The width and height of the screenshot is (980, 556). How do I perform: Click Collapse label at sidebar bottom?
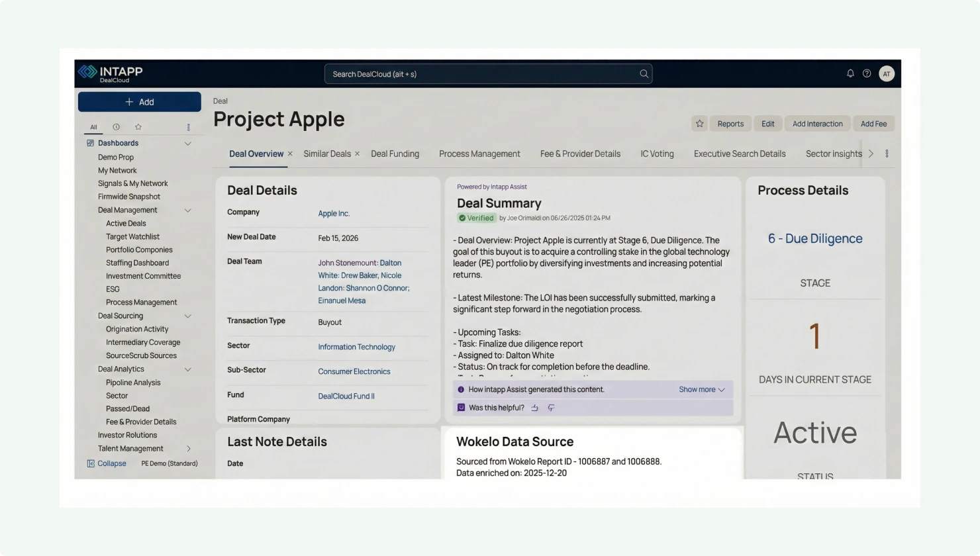[x=111, y=463]
